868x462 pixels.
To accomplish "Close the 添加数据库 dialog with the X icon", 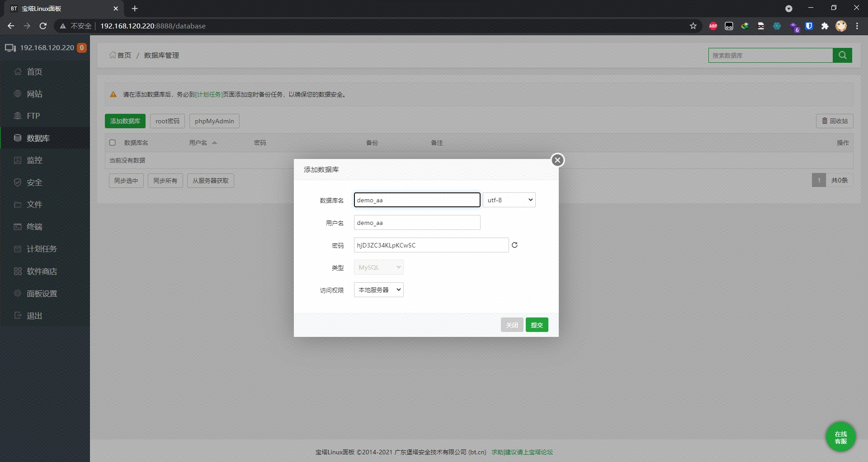I will [557, 160].
